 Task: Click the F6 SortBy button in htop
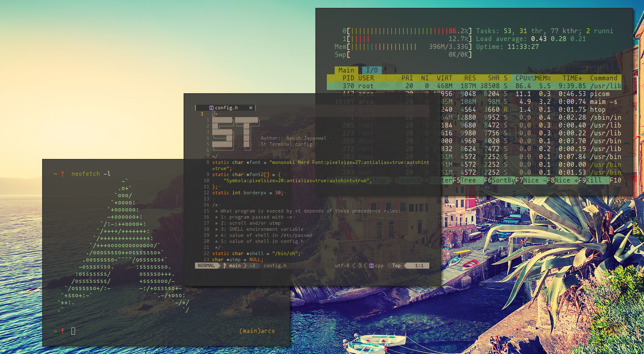(499, 180)
